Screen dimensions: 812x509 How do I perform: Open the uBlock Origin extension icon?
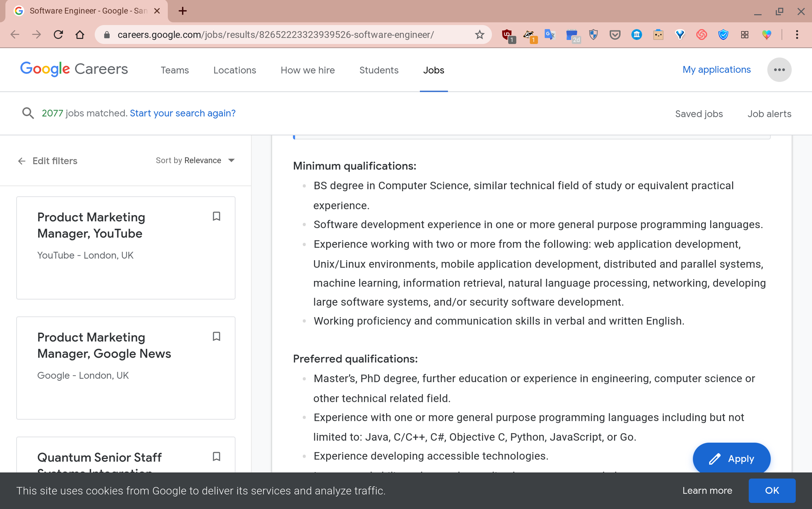pyautogui.click(x=507, y=35)
